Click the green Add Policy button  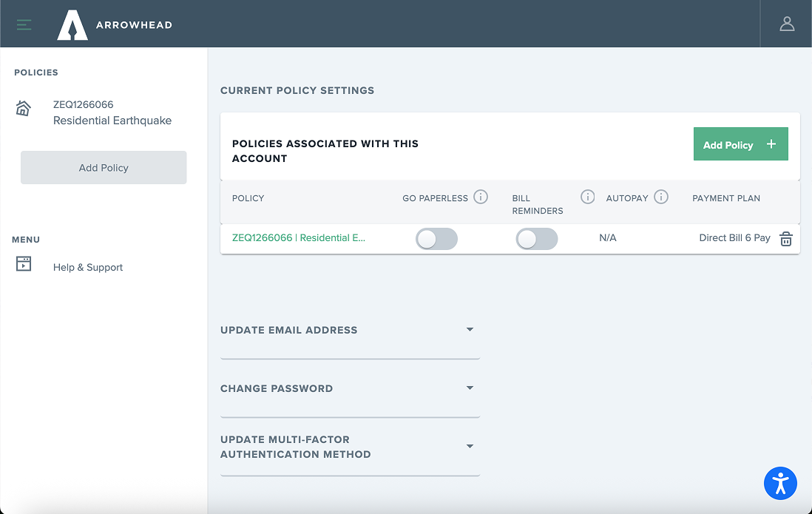740,144
